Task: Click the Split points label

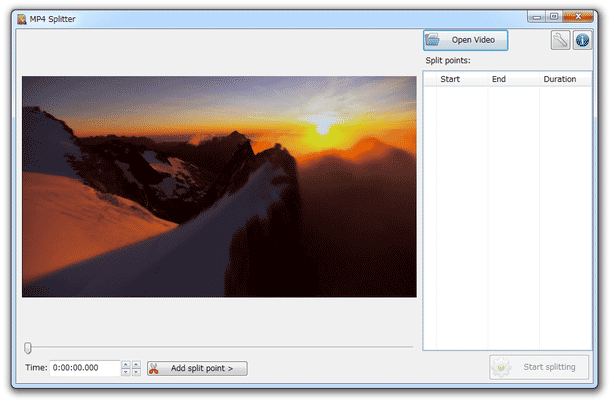Action: (x=448, y=60)
